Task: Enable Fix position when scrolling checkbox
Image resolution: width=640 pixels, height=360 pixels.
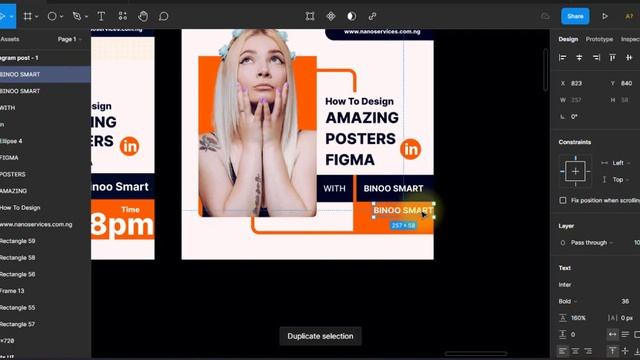Action: 563,200
